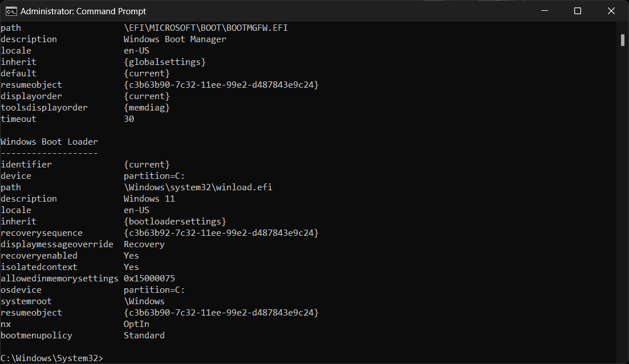The width and height of the screenshot is (629, 364).
Task: Click the allowedinmemorysettings value 0x15000075
Action: coord(149,279)
